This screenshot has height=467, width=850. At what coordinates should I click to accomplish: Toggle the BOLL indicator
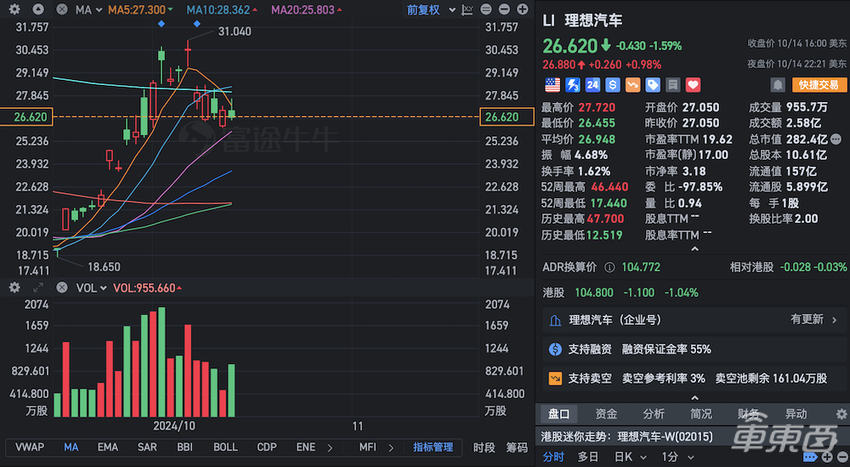tap(226, 447)
